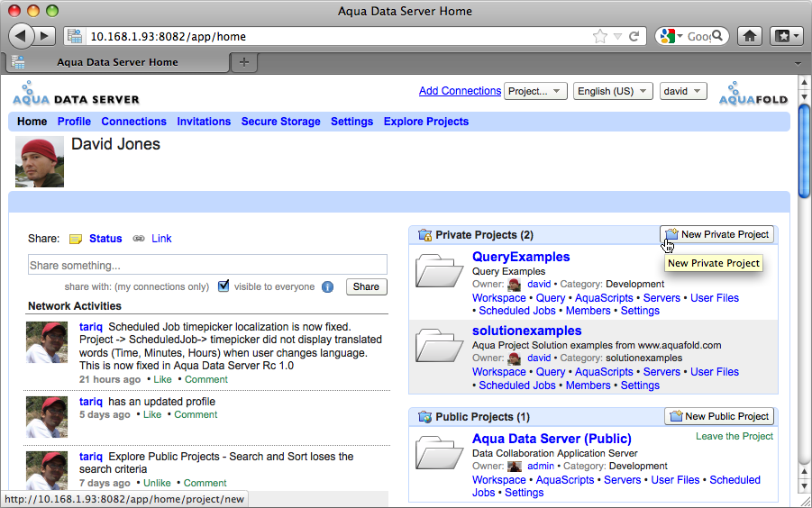The width and height of the screenshot is (812, 508).
Task: Open the Invitations tab
Action: point(204,122)
